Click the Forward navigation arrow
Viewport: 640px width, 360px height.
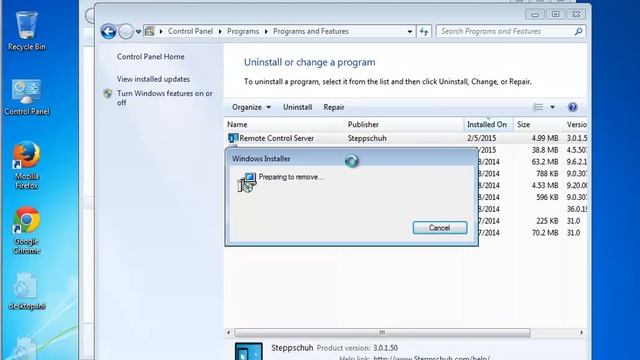(126, 31)
